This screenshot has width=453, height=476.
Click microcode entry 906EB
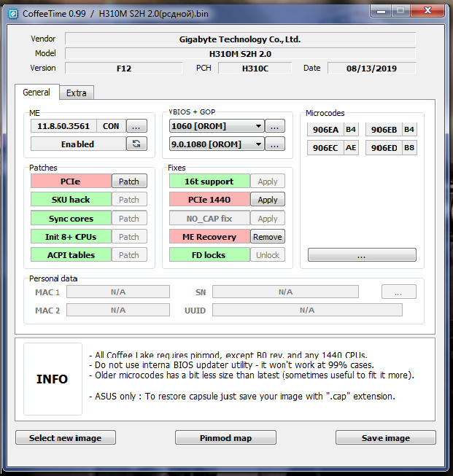click(384, 130)
